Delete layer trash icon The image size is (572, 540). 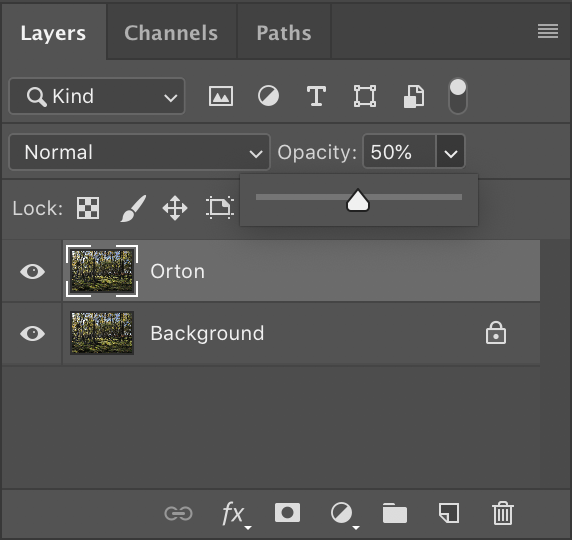tap(503, 513)
